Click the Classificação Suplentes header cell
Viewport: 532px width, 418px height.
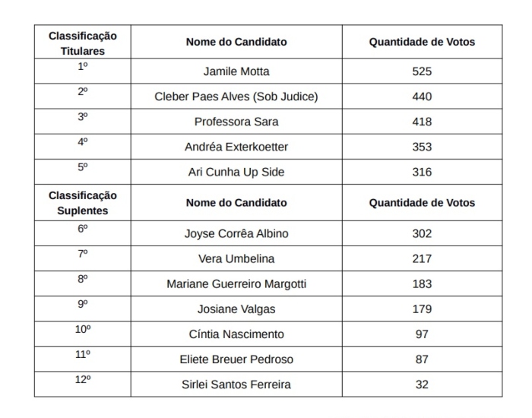(83, 203)
